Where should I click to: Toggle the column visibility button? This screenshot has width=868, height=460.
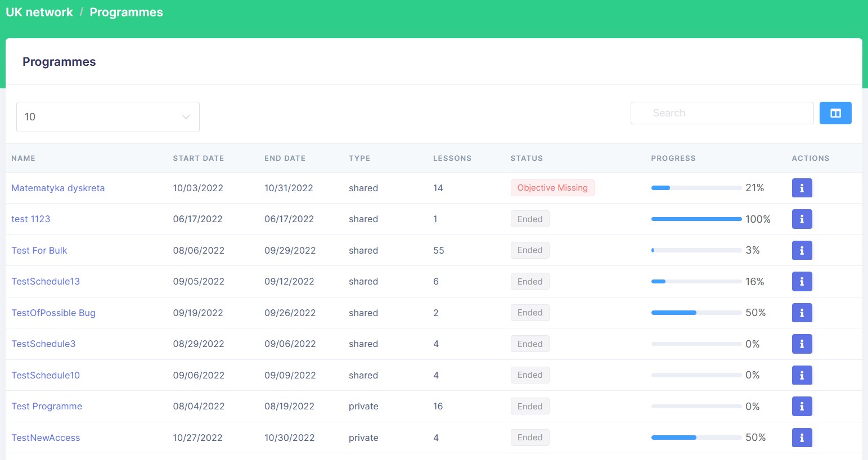tap(835, 113)
